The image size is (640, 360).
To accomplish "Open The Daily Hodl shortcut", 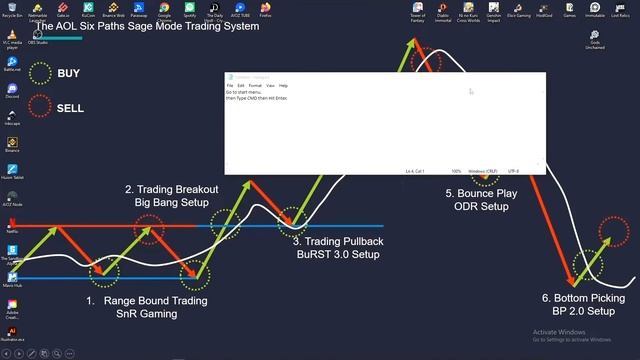I will 214,11.
